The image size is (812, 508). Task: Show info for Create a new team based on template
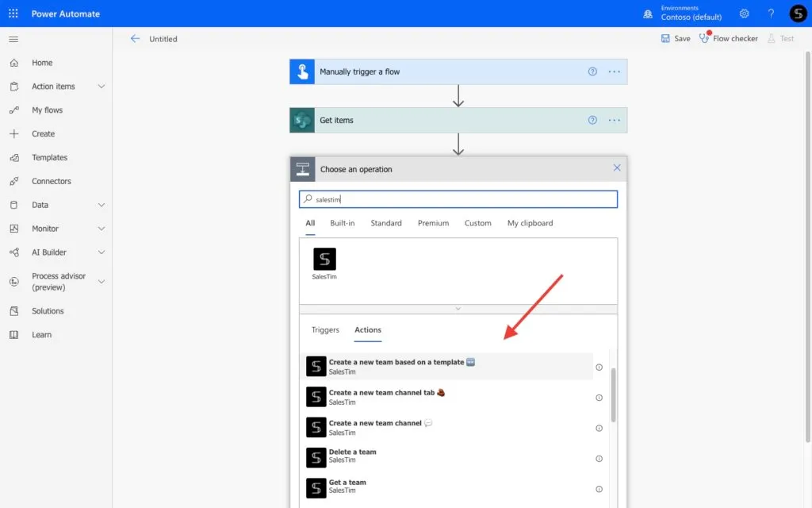pyautogui.click(x=599, y=367)
